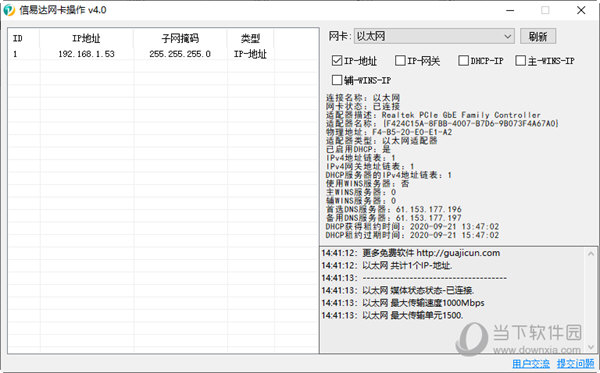Viewport: 600px width, 373px height.
Task: Click the 类型 column header
Action: point(251,38)
